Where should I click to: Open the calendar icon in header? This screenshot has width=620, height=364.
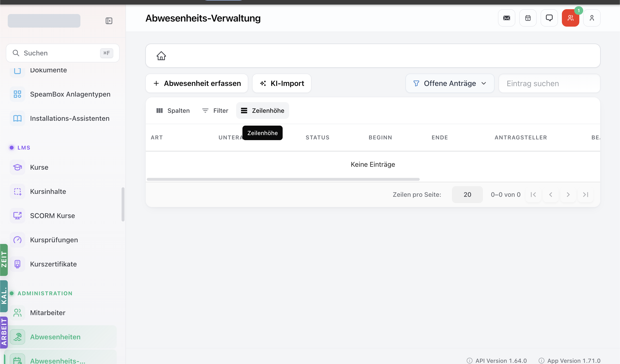(528, 18)
